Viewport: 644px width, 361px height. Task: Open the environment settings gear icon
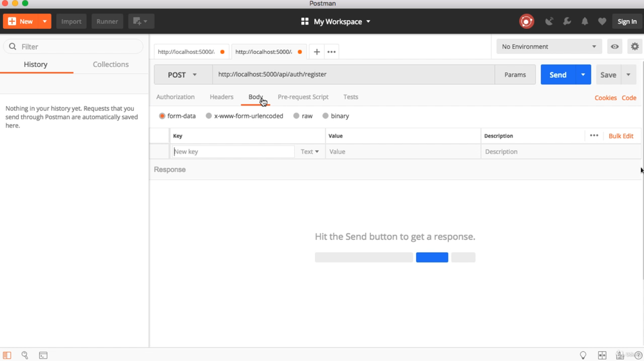point(634,46)
